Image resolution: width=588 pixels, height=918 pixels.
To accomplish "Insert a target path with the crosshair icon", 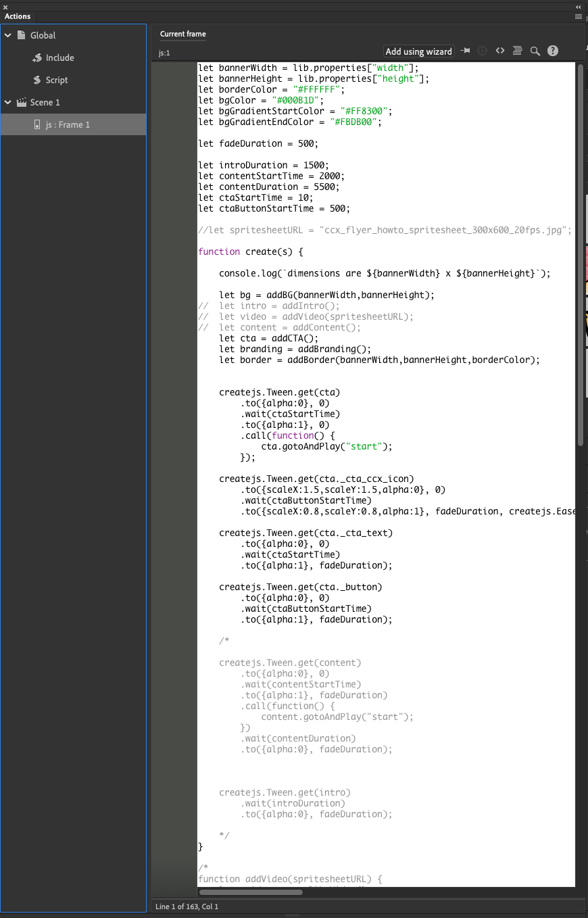I will pyautogui.click(x=482, y=50).
